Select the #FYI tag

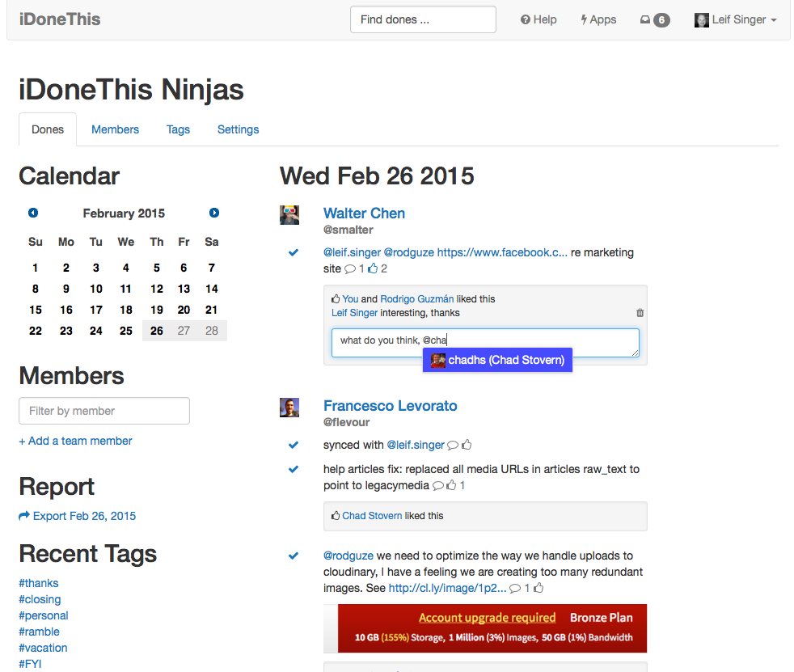coord(31,664)
